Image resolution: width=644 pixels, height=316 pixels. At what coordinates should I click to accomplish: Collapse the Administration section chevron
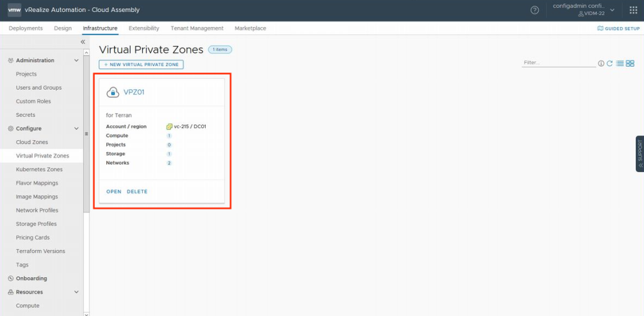(x=76, y=60)
